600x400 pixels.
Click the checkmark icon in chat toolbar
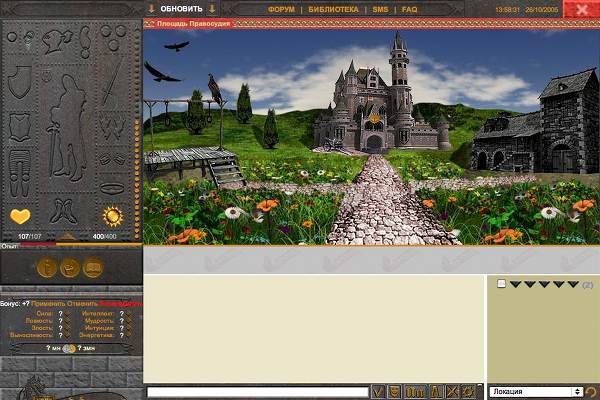[x=378, y=392]
